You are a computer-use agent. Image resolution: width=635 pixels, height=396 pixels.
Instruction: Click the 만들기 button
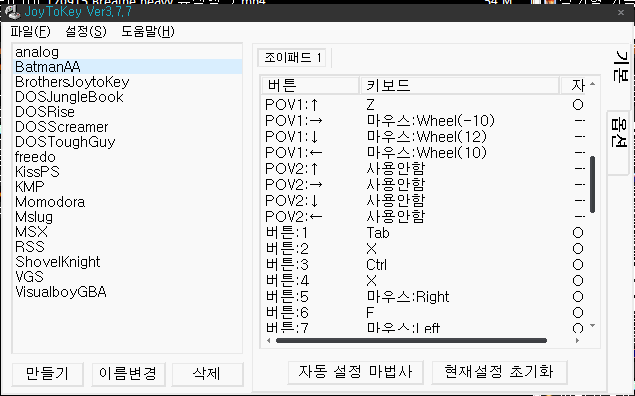47,373
